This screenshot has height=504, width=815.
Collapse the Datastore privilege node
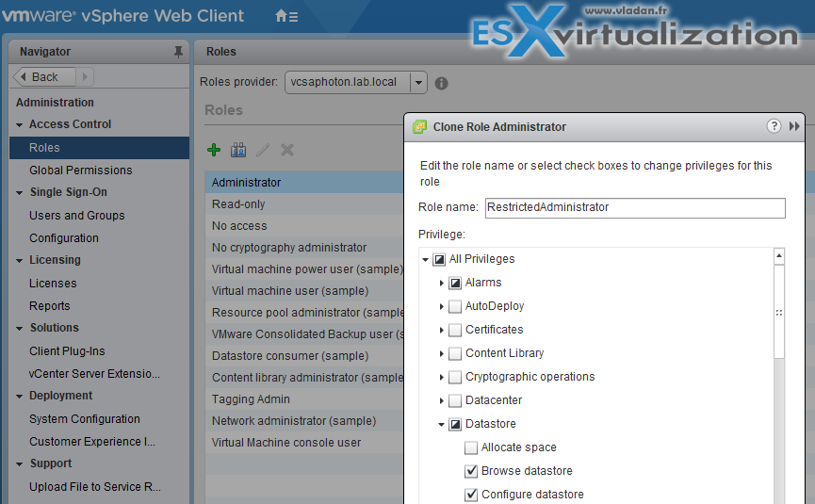pyautogui.click(x=441, y=425)
